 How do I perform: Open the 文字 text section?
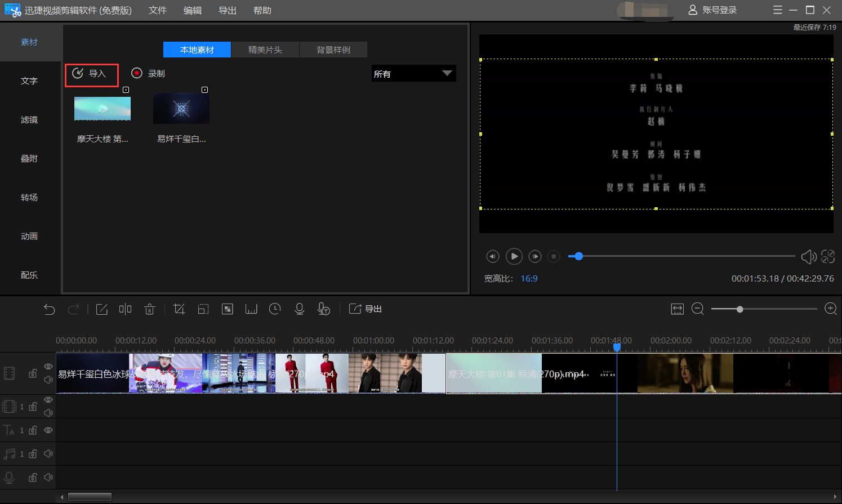(29, 81)
